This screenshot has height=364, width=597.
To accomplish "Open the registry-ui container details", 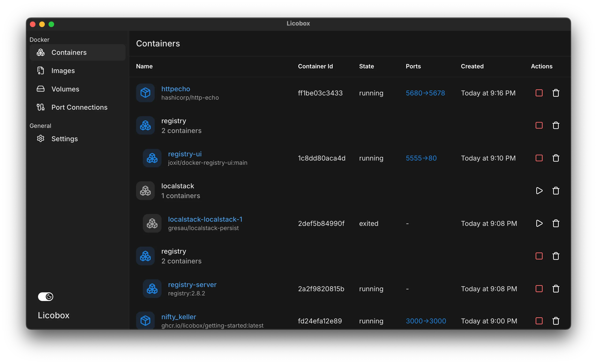I will (185, 154).
